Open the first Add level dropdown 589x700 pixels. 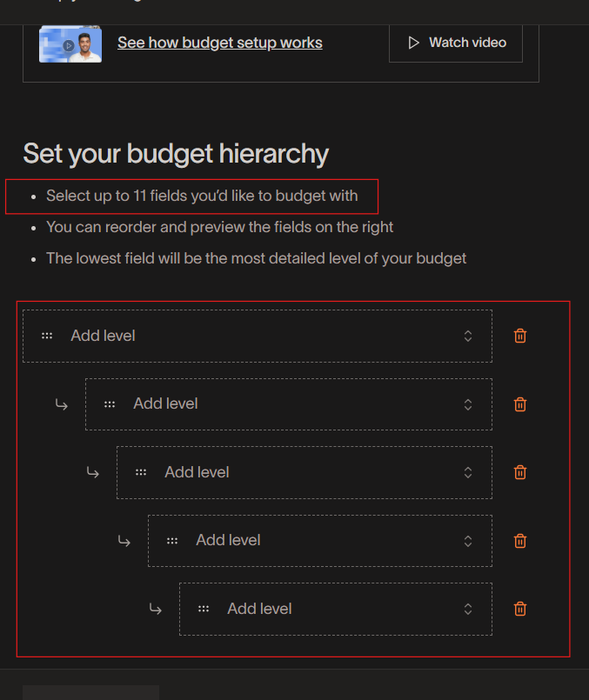click(467, 336)
